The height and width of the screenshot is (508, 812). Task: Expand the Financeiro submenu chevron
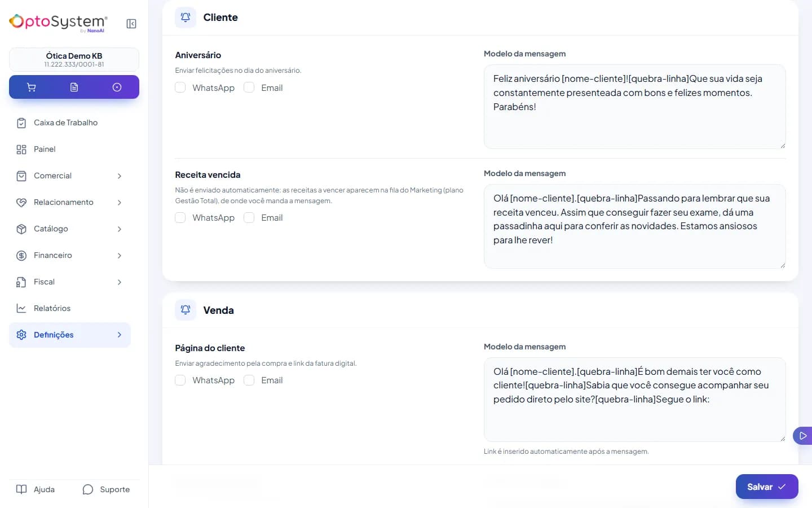(120, 256)
